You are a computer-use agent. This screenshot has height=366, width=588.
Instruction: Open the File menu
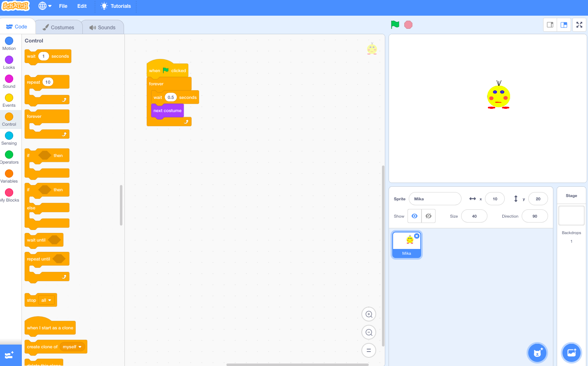pos(63,6)
